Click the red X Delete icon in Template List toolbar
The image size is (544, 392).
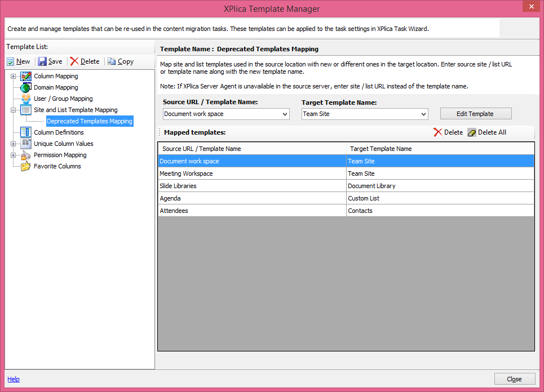tap(74, 61)
